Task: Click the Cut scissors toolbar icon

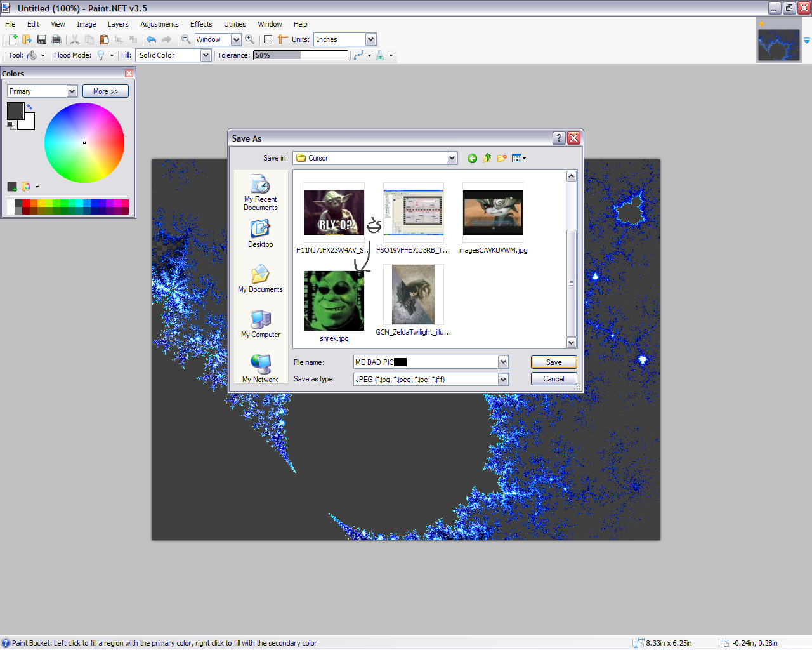Action: point(75,39)
